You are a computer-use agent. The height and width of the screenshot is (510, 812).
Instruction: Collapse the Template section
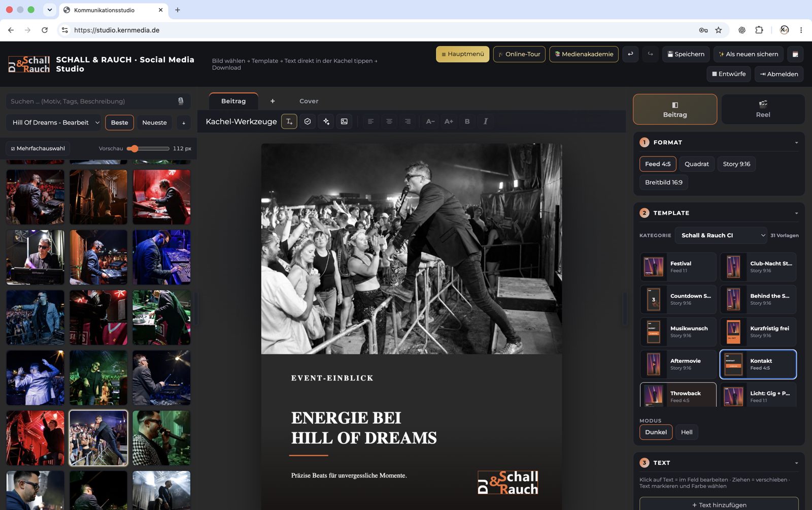click(x=796, y=213)
